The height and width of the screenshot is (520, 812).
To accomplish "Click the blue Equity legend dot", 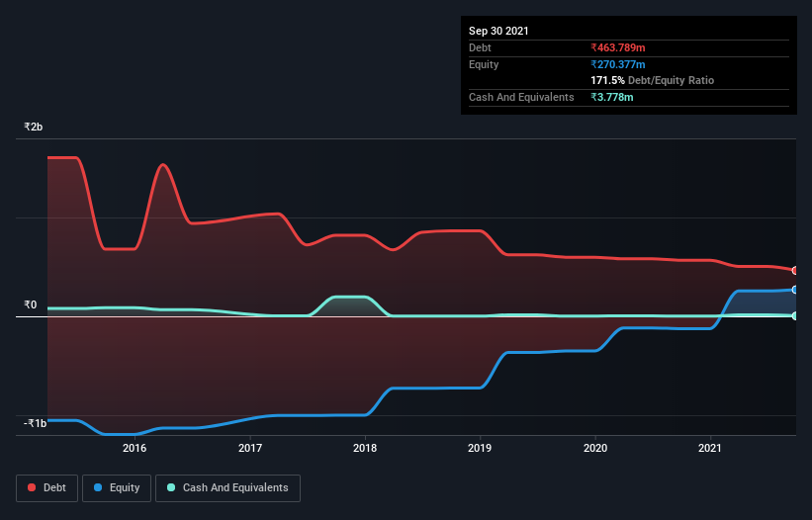I will pos(98,487).
